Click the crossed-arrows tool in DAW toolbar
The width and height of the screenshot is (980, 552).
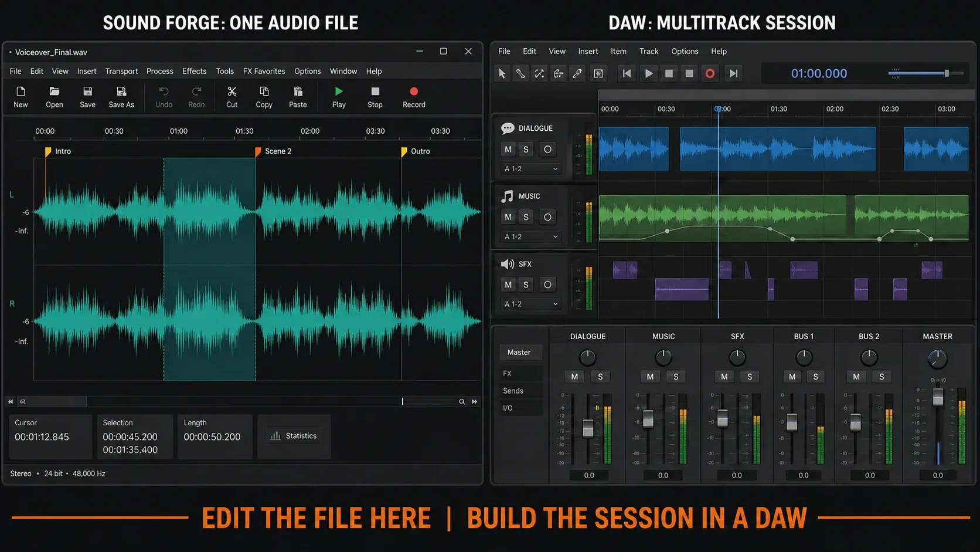coord(539,73)
